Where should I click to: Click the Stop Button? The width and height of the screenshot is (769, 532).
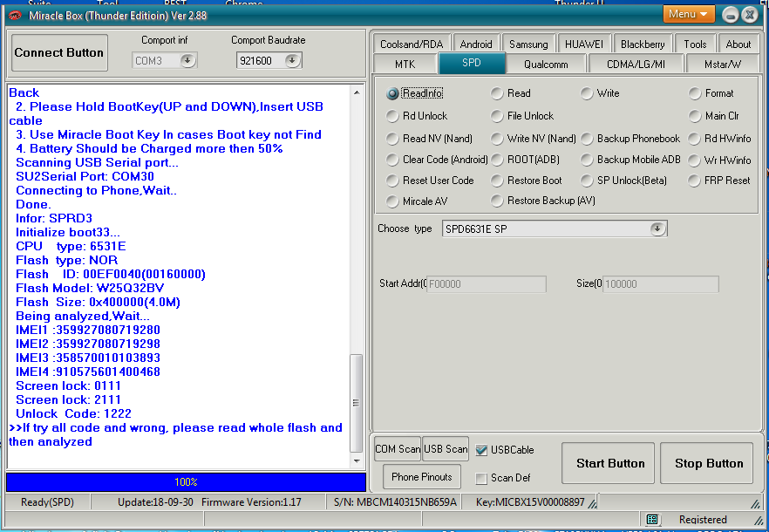[706, 463]
